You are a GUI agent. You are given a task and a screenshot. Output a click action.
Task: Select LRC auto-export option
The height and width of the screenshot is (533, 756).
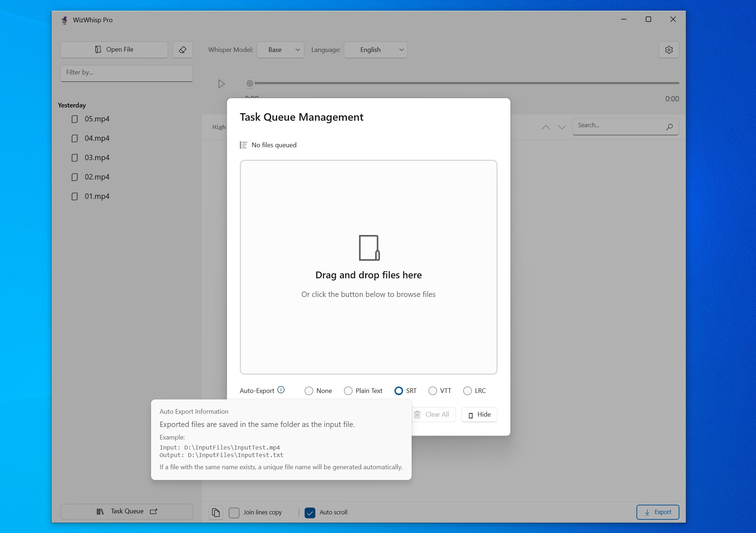click(474, 391)
